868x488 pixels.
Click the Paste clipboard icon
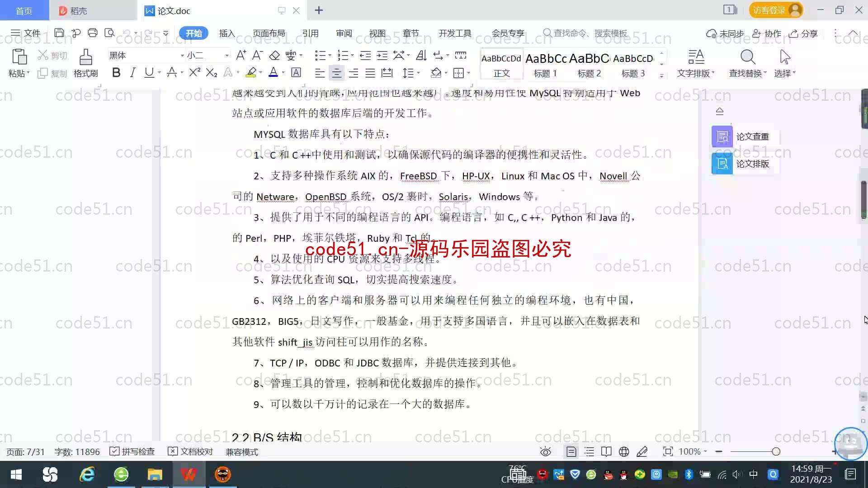coord(19,57)
